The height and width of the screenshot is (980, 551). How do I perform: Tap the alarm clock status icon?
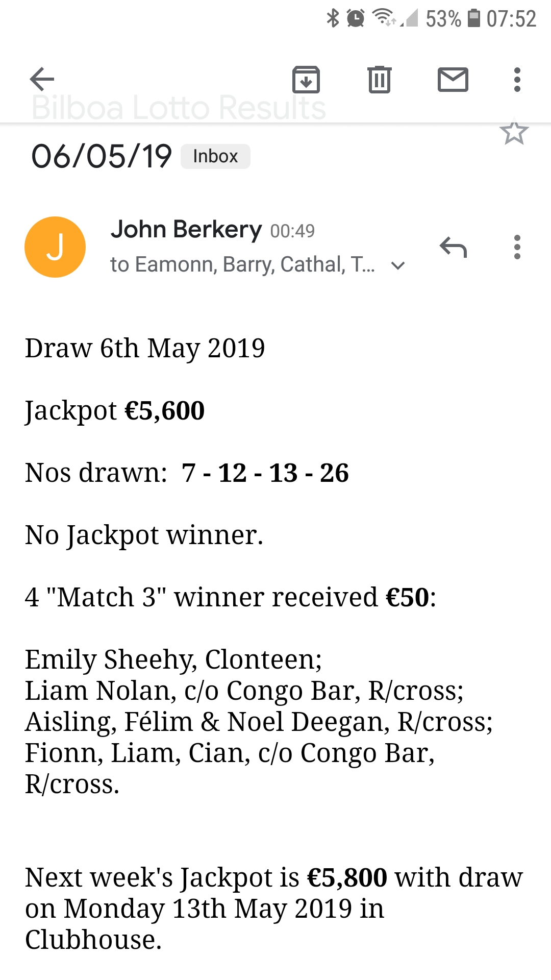356,18
